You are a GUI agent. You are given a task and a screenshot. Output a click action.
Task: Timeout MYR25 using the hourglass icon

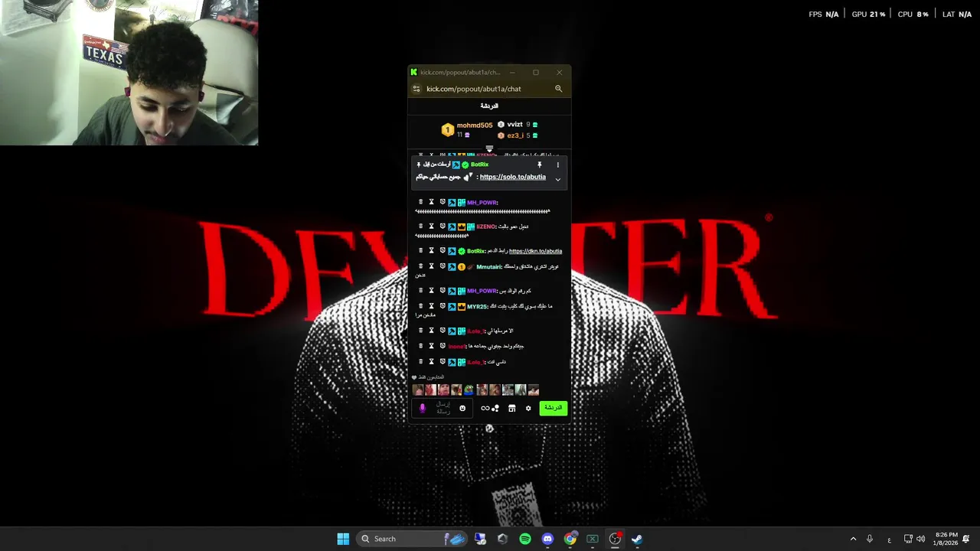(x=431, y=306)
